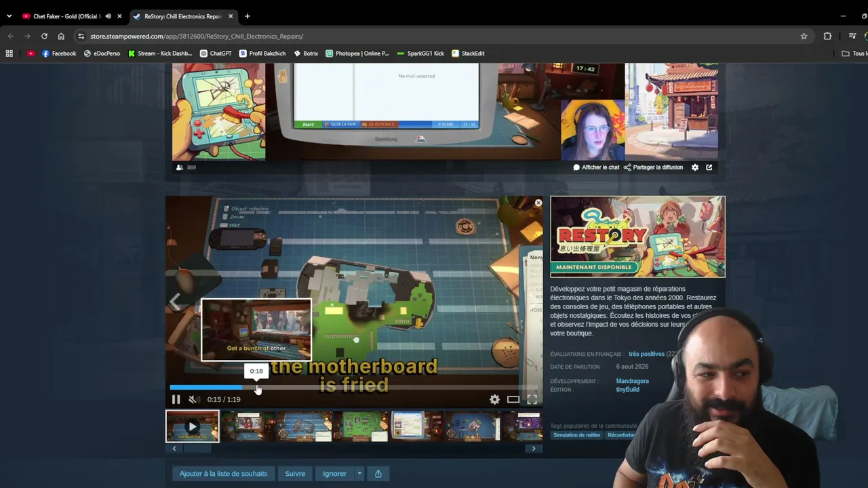Open the browser extensions menu

pos(827,36)
